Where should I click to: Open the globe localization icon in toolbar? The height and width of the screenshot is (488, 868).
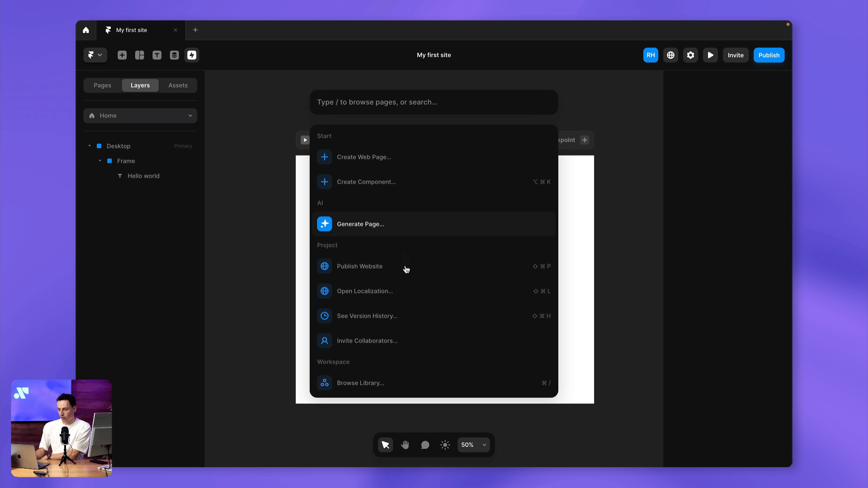670,55
